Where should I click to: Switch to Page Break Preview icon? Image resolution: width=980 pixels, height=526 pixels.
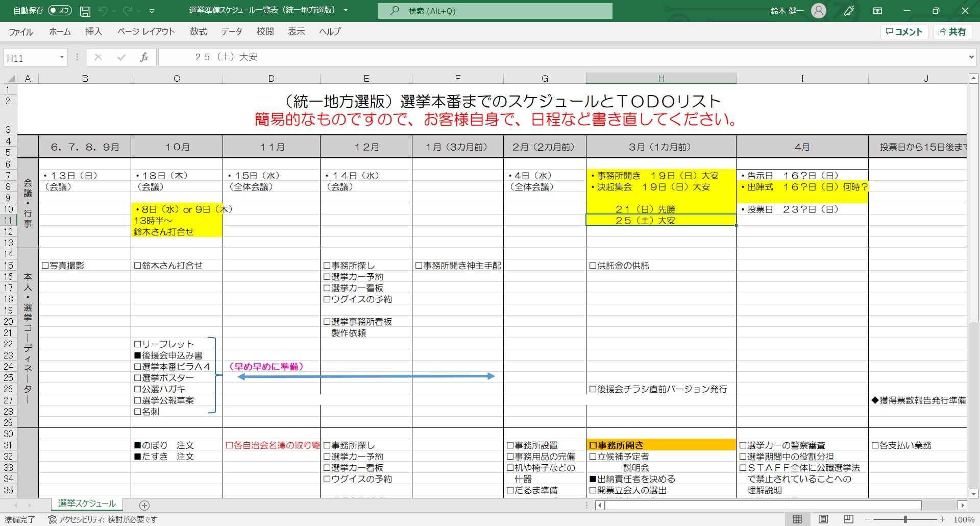pos(848,519)
